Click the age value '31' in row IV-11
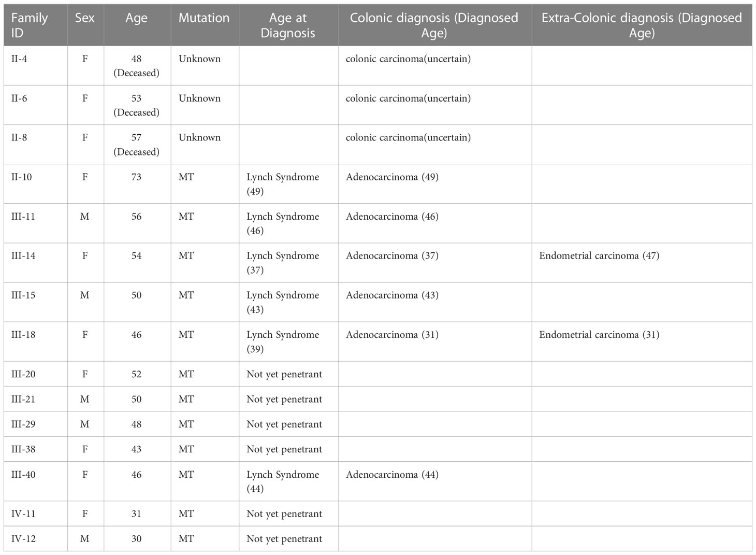756x555 pixels. pyautogui.click(x=137, y=514)
